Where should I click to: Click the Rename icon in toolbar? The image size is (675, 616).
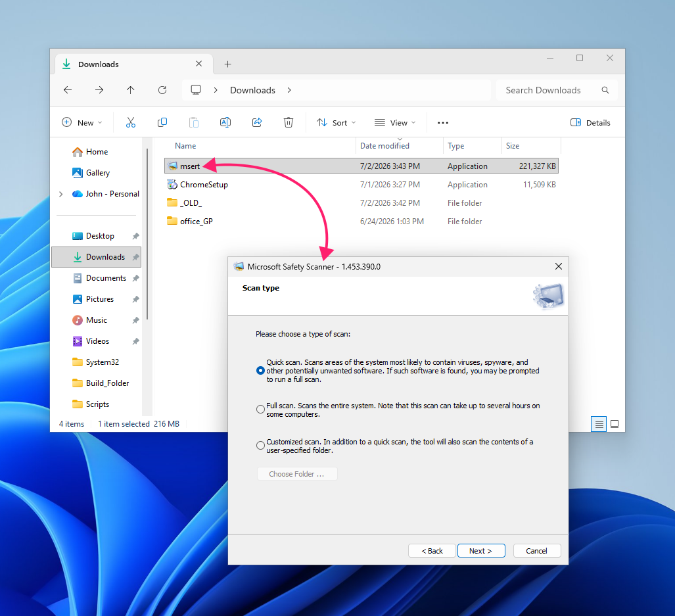(225, 123)
